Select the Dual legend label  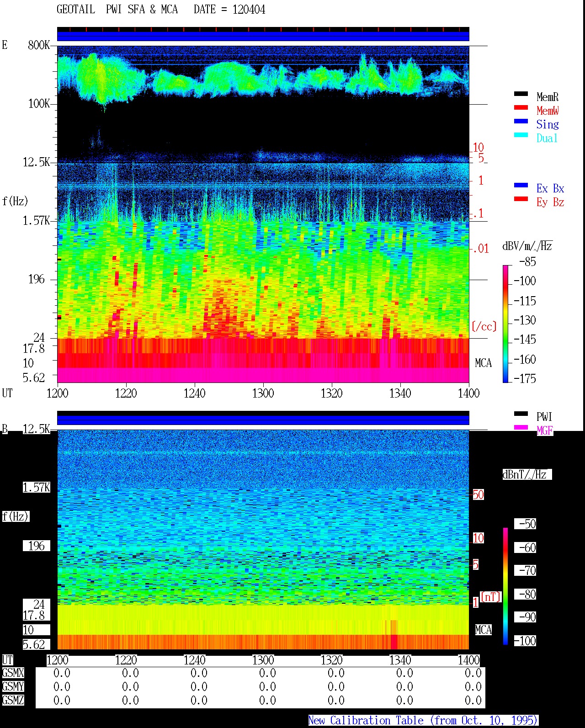548,138
